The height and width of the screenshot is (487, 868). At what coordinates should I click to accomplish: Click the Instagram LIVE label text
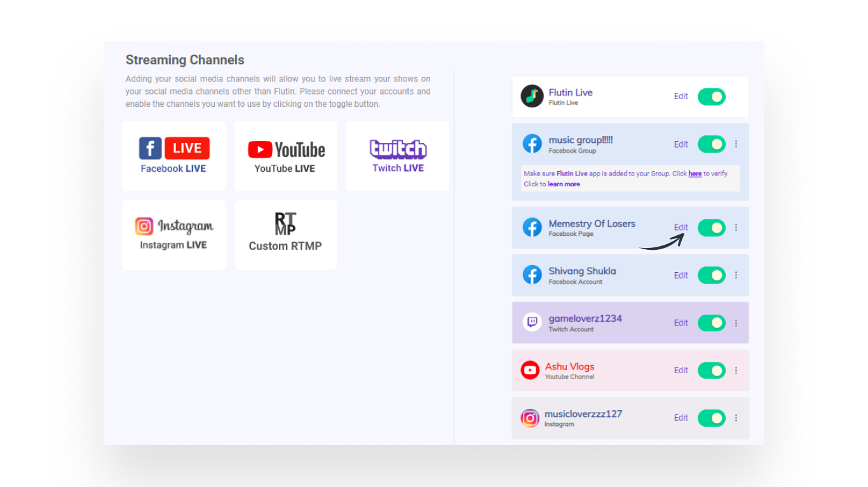pos(173,245)
